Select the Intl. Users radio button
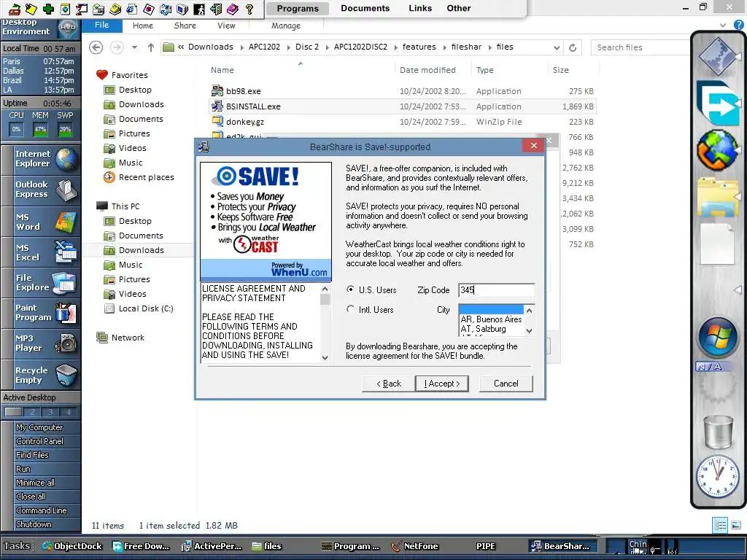747x560 pixels. (x=350, y=309)
